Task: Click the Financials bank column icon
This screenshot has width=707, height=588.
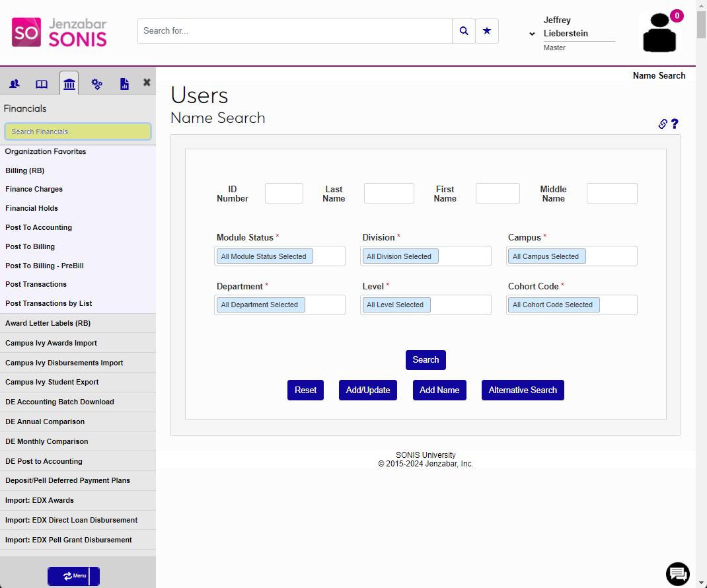Action: pyautogui.click(x=69, y=83)
